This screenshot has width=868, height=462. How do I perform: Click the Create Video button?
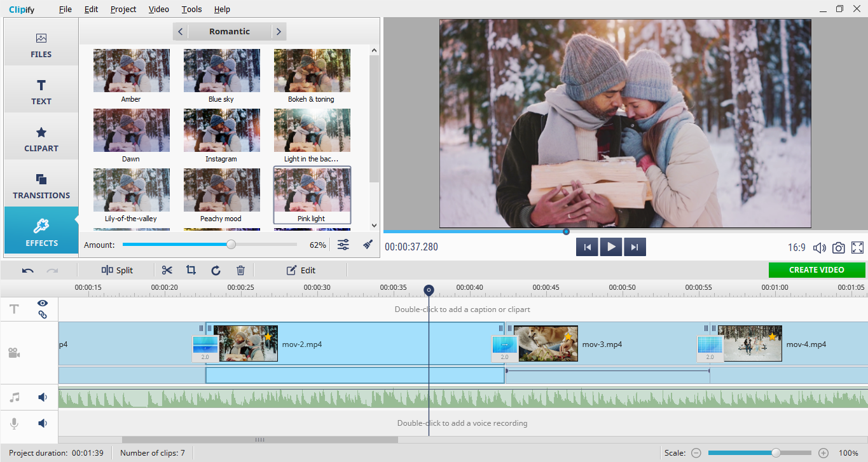(816, 270)
